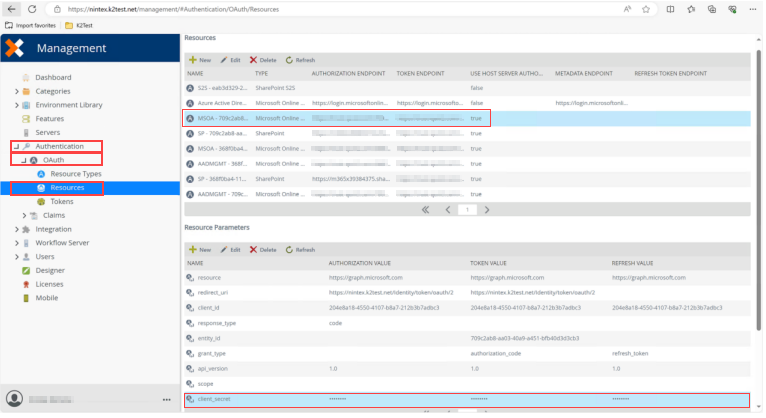Go to previous Resources page
Viewport: 766px width, 418px height.
coord(447,209)
